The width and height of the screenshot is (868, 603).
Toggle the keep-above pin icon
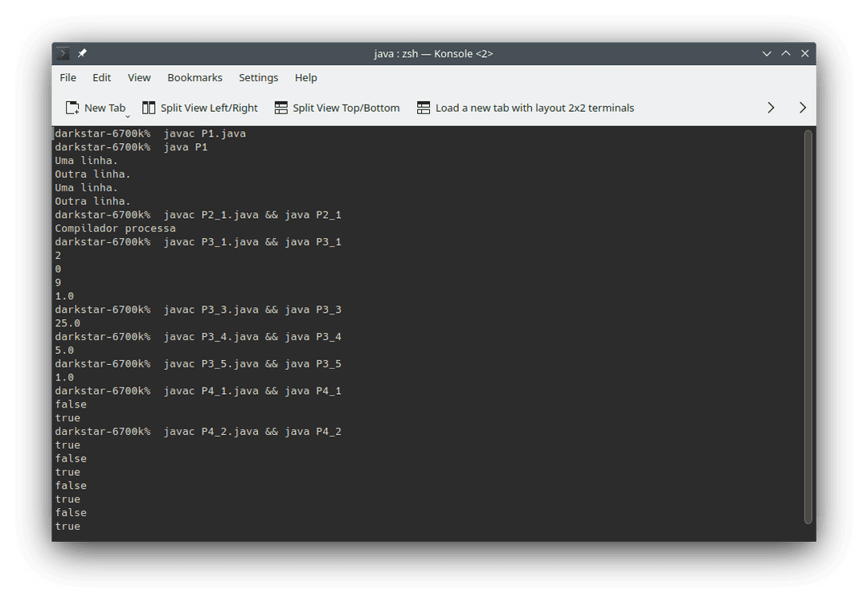point(80,53)
